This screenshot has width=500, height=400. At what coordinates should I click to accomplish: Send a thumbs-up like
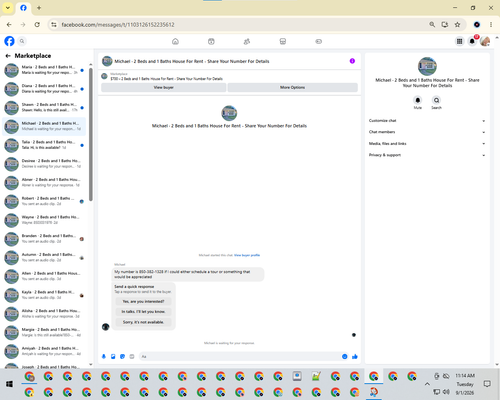point(355,356)
